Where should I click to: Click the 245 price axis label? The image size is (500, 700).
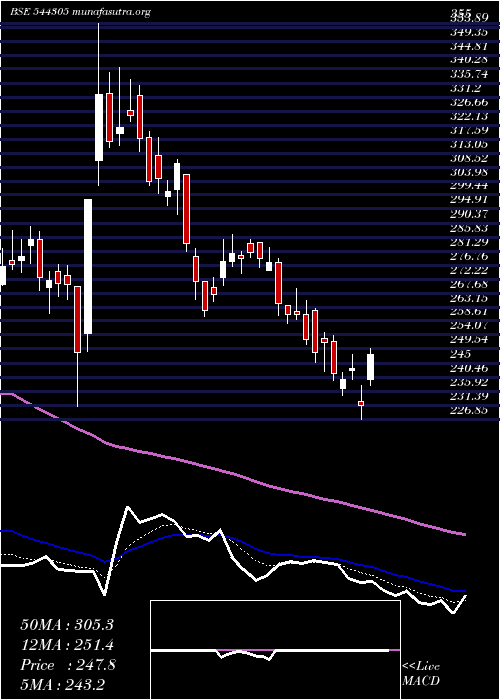point(461,354)
